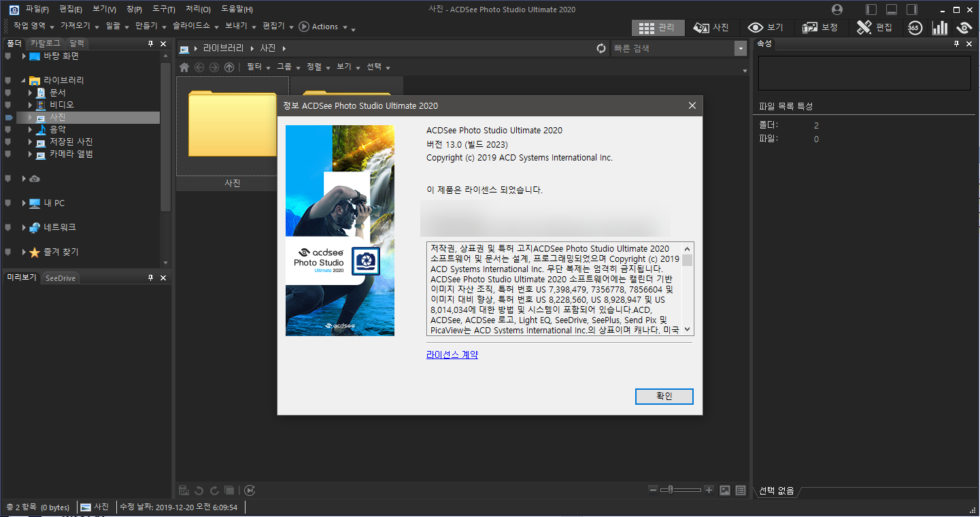Click the eye-with-arrows icon in mode bar
Viewport: 980px width, 517px height.
pos(964,27)
